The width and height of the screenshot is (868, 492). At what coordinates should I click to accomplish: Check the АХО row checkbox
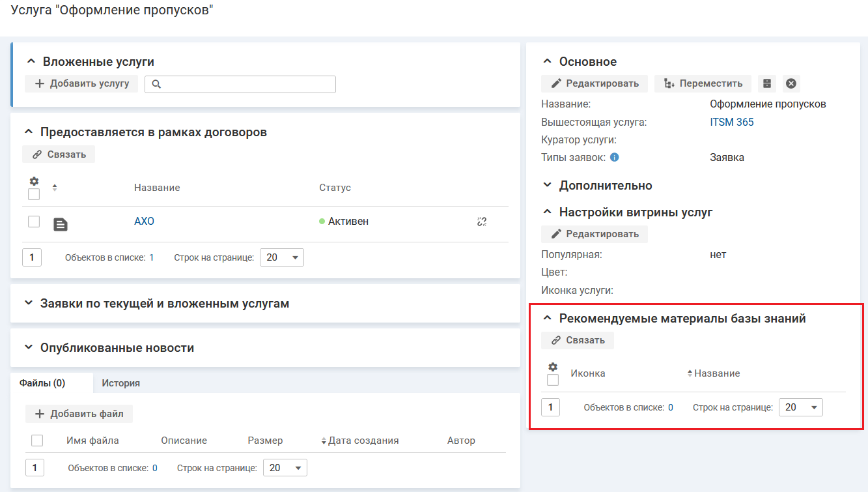pyautogui.click(x=34, y=222)
